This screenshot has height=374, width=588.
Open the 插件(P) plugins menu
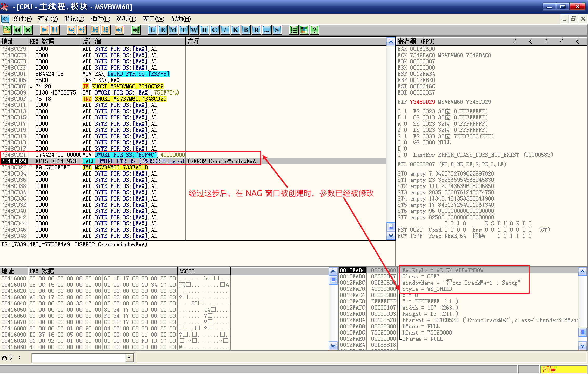100,19
